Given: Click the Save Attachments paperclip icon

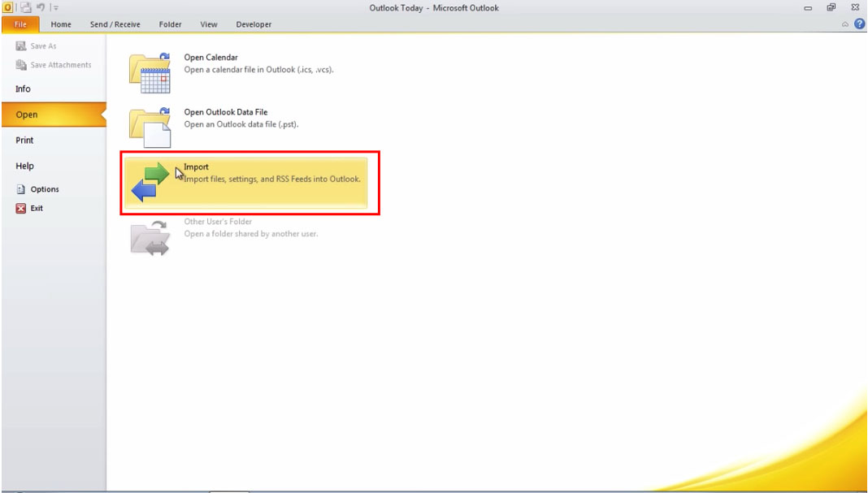Looking at the screenshot, I should point(21,65).
